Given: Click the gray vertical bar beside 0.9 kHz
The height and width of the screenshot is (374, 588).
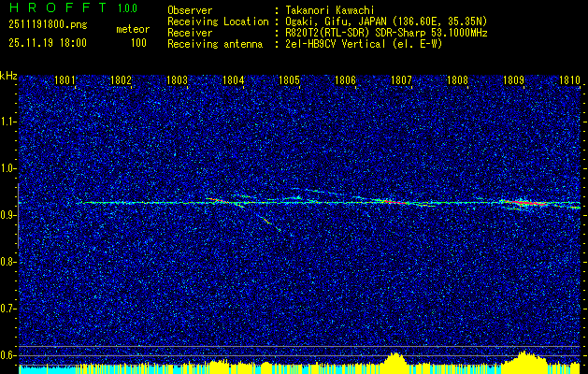Looking at the screenshot, I should coord(19,216).
